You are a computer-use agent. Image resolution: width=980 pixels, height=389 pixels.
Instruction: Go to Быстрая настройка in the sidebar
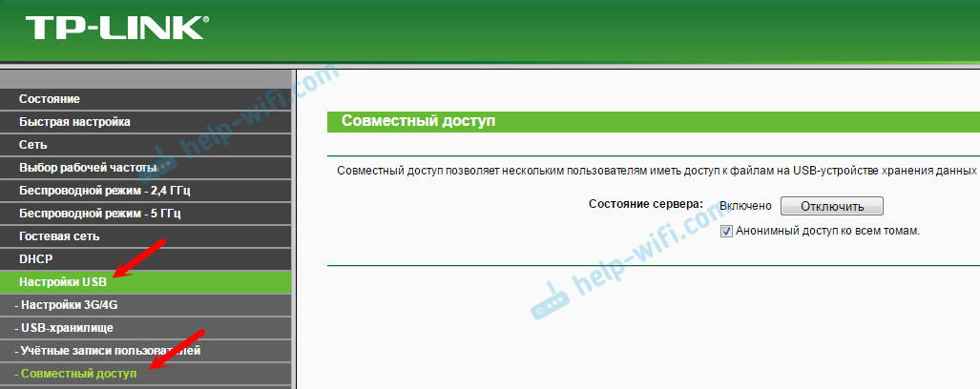[x=74, y=122]
